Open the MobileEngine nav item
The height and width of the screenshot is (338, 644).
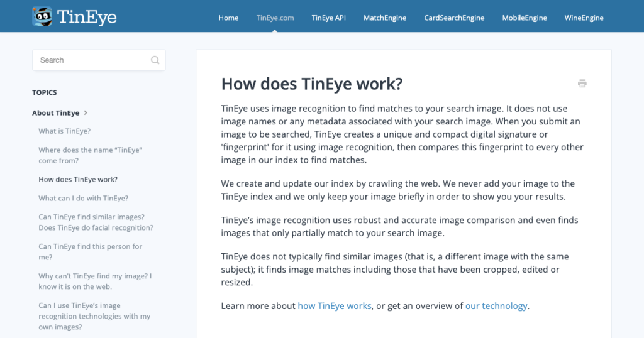525,18
